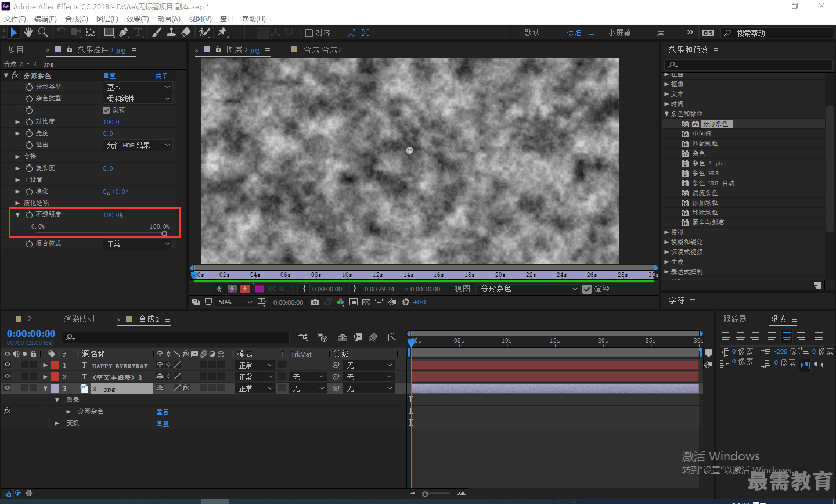Open the 文件(F) menu
The width and height of the screenshot is (836, 504).
pyautogui.click(x=15, y=19)
